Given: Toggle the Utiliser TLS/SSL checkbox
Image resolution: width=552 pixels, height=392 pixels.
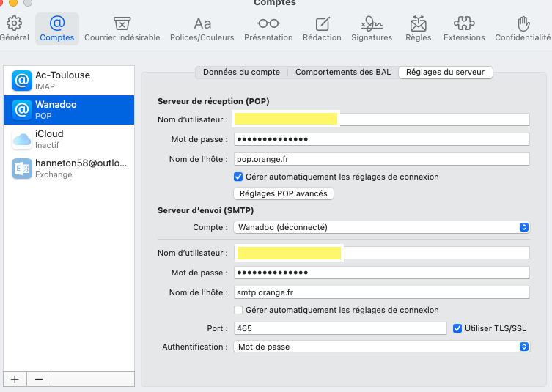Looking at the screenshot, I should tap(457, 328).
